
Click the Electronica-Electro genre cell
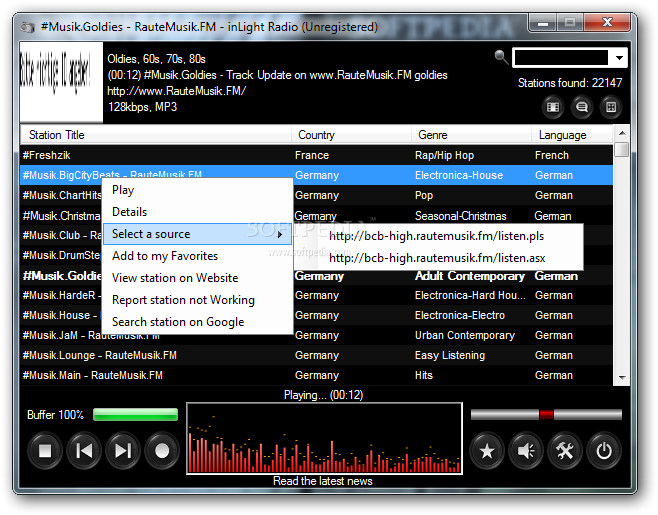(460, 315)
